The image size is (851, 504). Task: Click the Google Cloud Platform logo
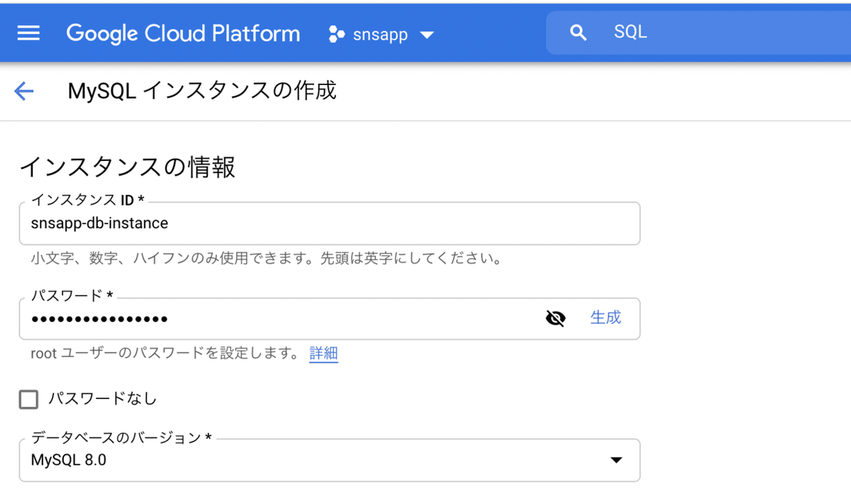pos(182,33)
